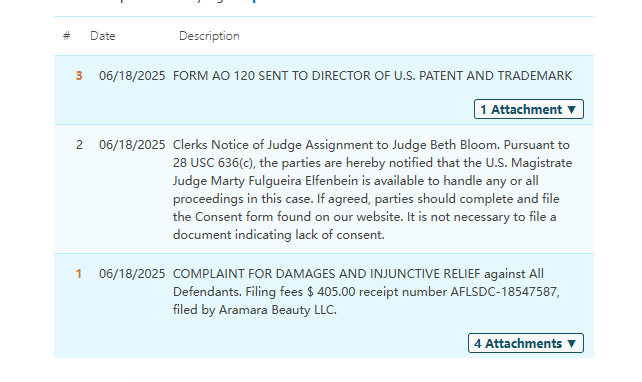
Task: Click the FORM AO 120 description text
Action: pos(372,76)
